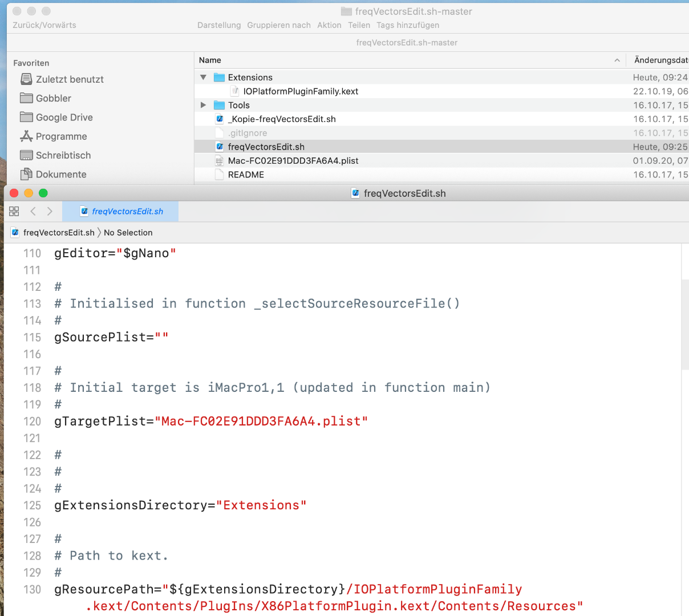Open the No Selection jump bar menu
Image resolution: width=689 pixels, height=616 pixels.
[x=128, y=233]
